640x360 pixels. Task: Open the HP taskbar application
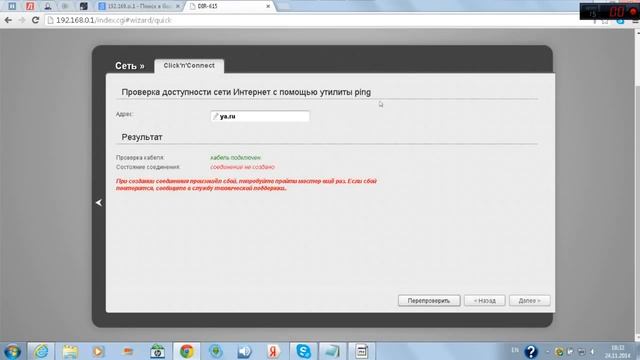tap(157, 351)
